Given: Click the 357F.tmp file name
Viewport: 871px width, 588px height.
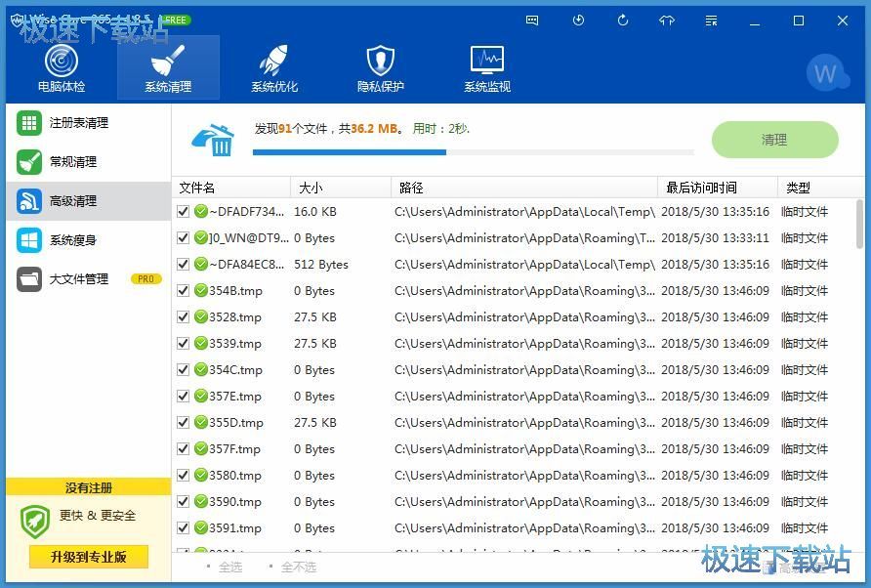Looking at the screenshot, I should coord(234,449).
